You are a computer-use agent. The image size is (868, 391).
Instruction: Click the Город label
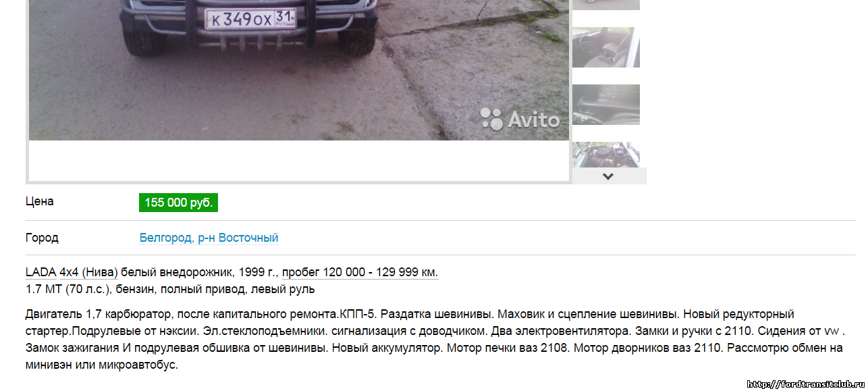(42, 238)
